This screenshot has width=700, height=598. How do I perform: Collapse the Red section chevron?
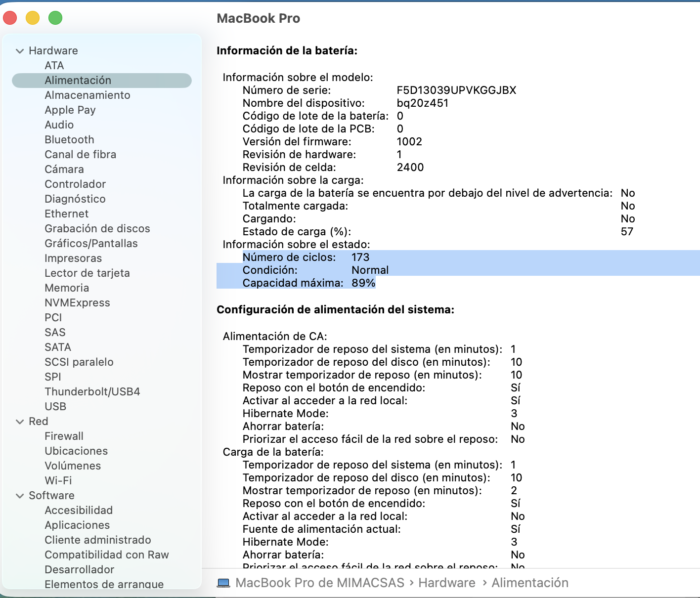[x=20, y=422]
